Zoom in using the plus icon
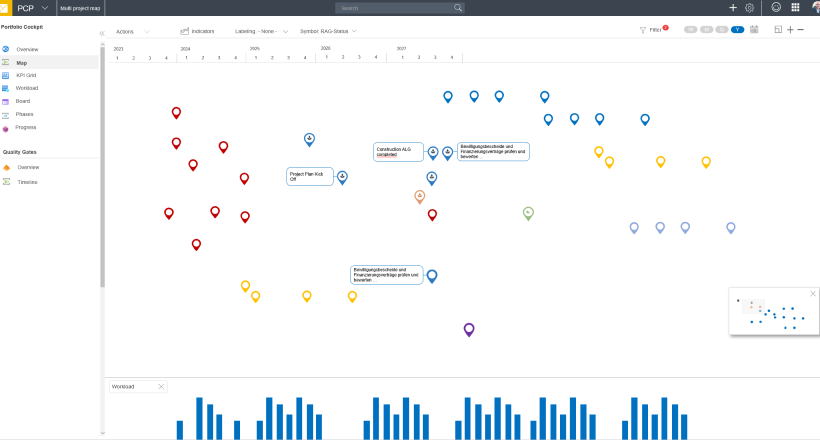 [x=790, y=30]
